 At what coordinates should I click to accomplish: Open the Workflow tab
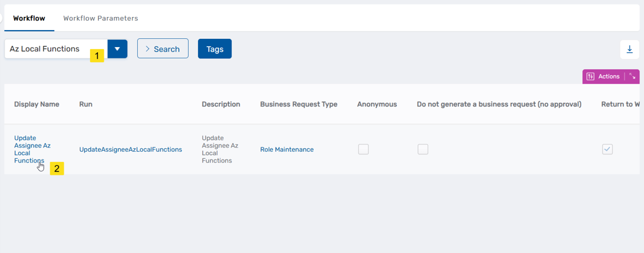(x=29, y=18)
